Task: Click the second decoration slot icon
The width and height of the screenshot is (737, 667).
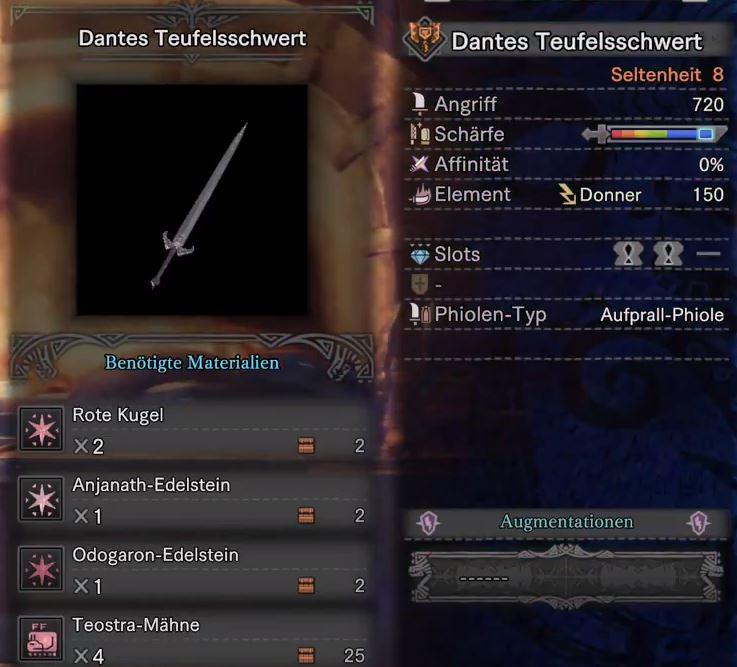Action: [668, 254]
